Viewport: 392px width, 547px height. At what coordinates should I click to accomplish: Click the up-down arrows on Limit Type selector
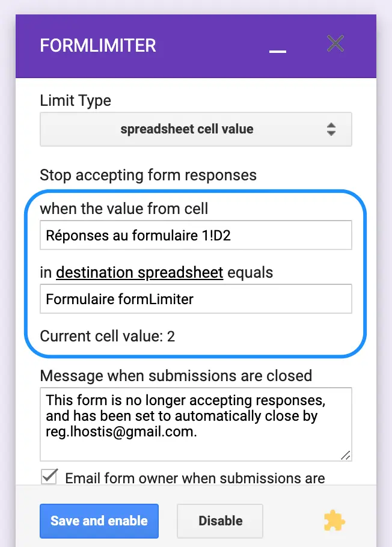(x=331, y=129)
